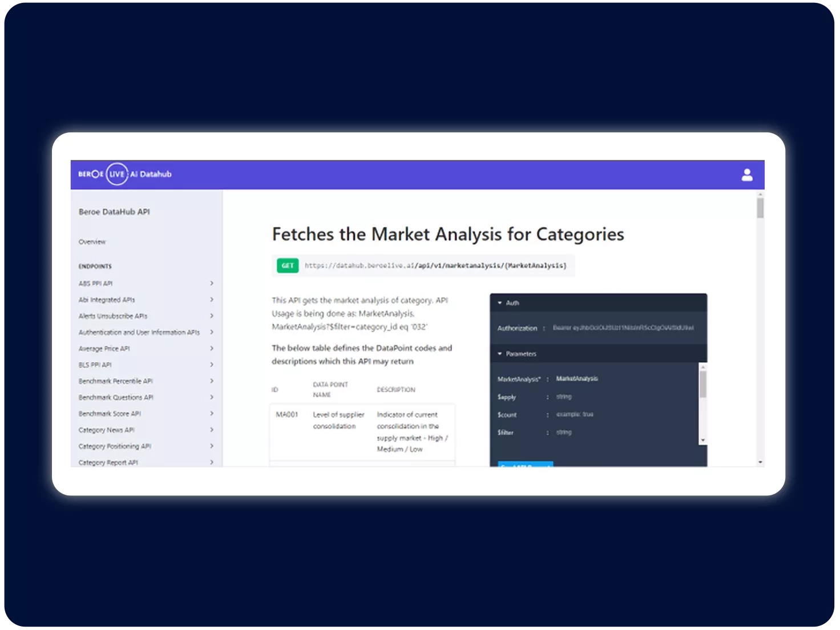Expand Abi Integrated APIs chevron

212,300
